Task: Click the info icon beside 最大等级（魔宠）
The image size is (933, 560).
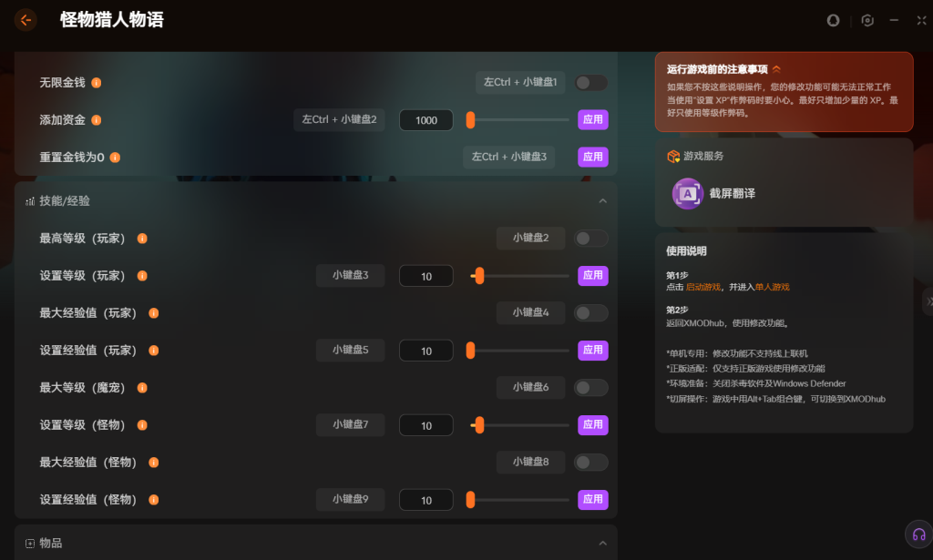Action: 141,388
